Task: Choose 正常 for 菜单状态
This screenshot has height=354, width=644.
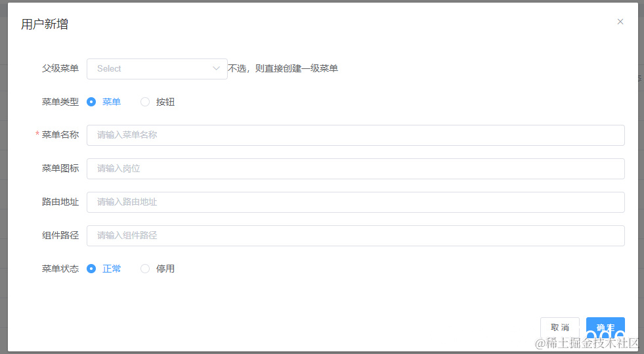Action: pos(104,269)
